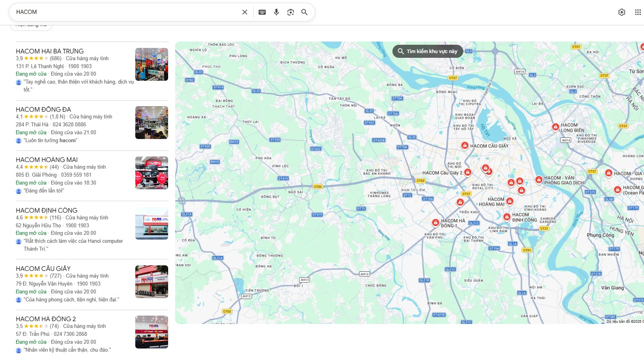Select the HACOM Cầu Giấy 2 map pin
The height and width of the screenshot is (358, 644).
[468, 172]
